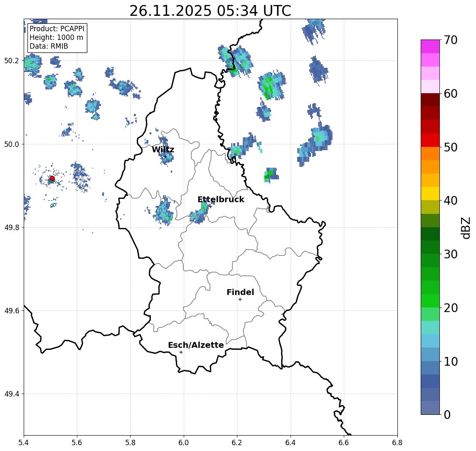Click the longitude 6.4 axis label
Screen dimensions: 476x451
[291, 443]
